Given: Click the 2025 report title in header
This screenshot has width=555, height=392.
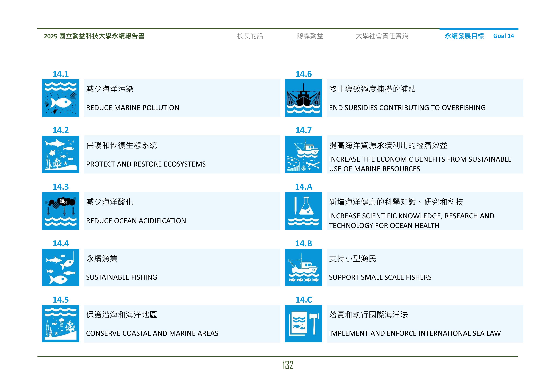Looking at the screenshot, I should 94,36.
